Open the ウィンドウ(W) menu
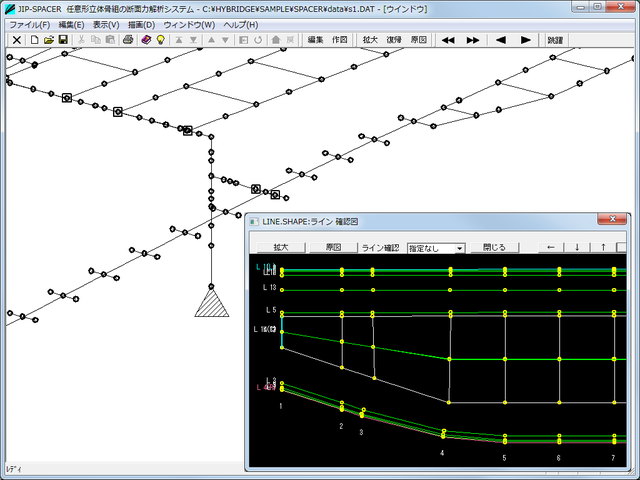640x480 pixels. click(189, 24)
